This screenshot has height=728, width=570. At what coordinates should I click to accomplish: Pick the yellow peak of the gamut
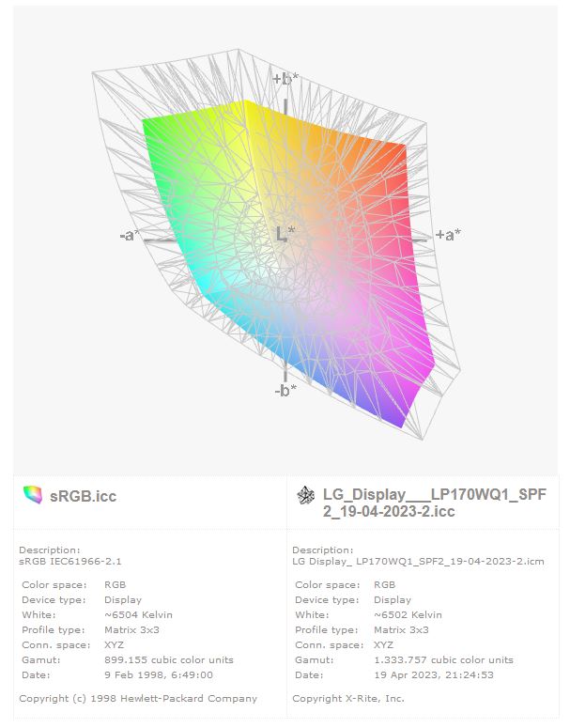coord(248,106)
